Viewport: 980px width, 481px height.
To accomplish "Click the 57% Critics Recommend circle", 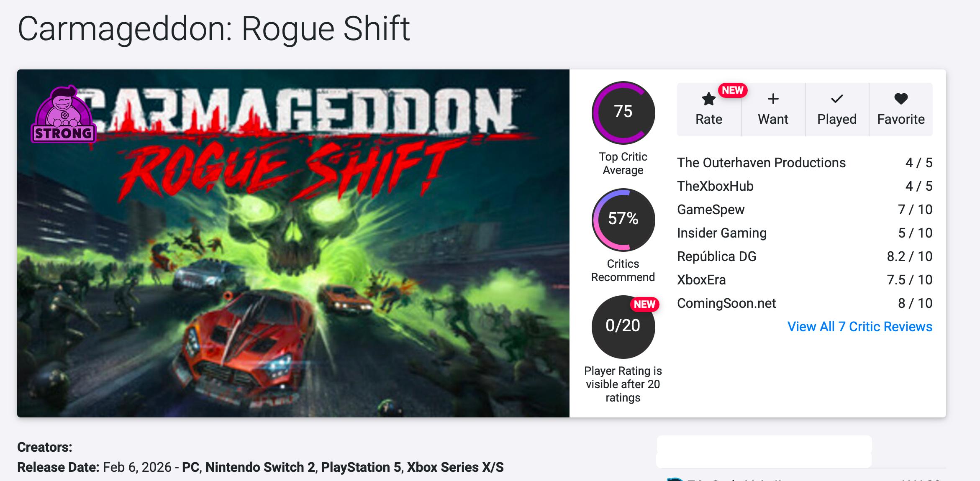I will pos(623,219).
